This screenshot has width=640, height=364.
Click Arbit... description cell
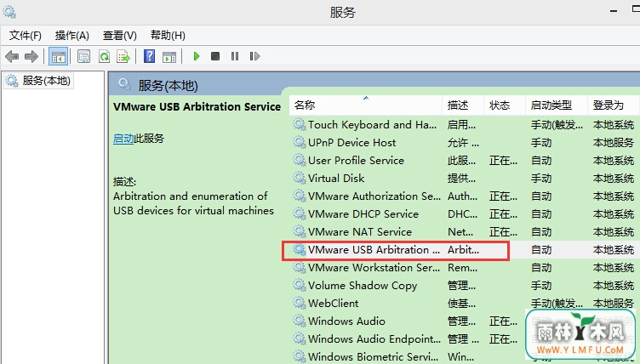coord(463,250)
